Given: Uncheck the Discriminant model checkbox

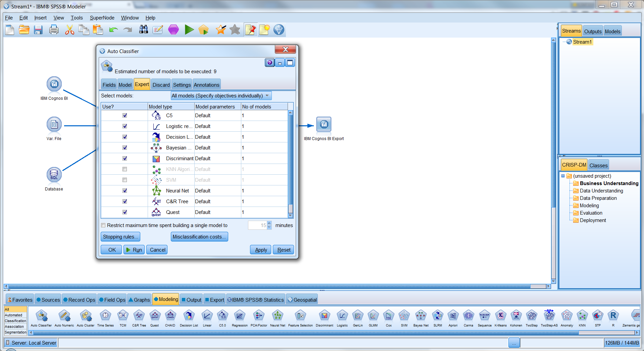Looking at the screenshot, I should 125,159.
